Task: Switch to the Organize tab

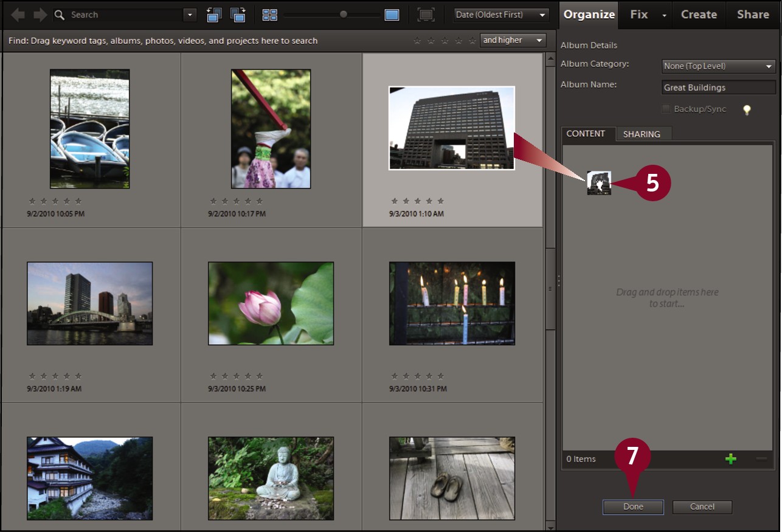Action: click(589, 15)
